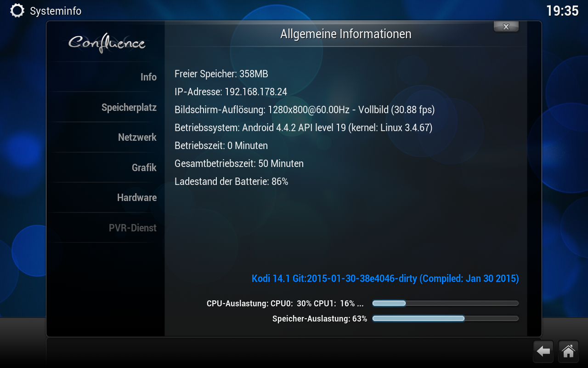
Task: Click the Ladestand der Batterie line
Action: pyautogui.click(x=231, y=181)
